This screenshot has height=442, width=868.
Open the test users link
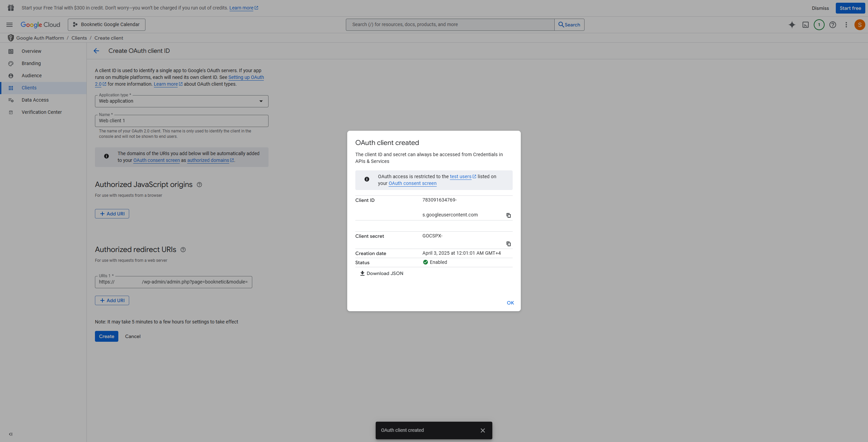463,176
